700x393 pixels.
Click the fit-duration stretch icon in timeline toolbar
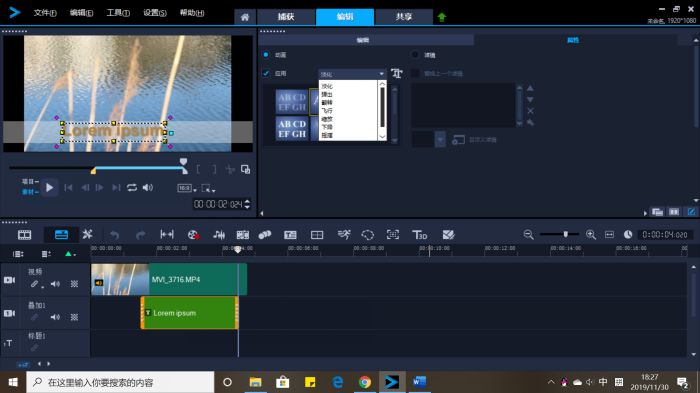pos(167,234)
